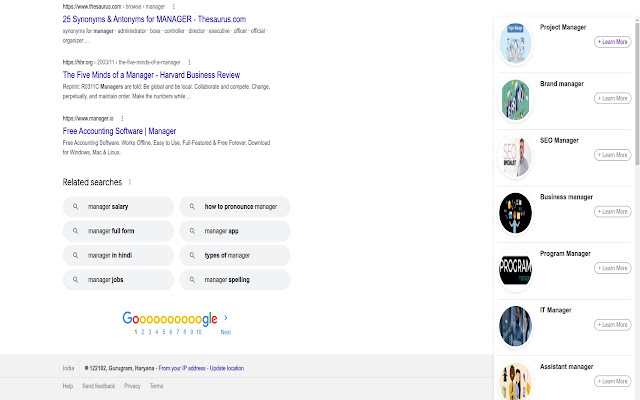Open options menu for Thesaurus.com result
Image resolution: width=640 pixels, height=400 pixels.
point(173,7)
